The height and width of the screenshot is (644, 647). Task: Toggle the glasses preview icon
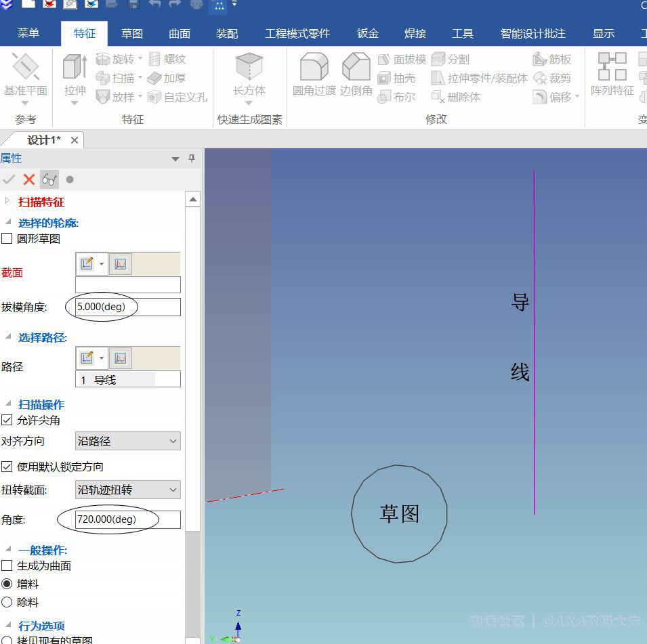[49, 179]
